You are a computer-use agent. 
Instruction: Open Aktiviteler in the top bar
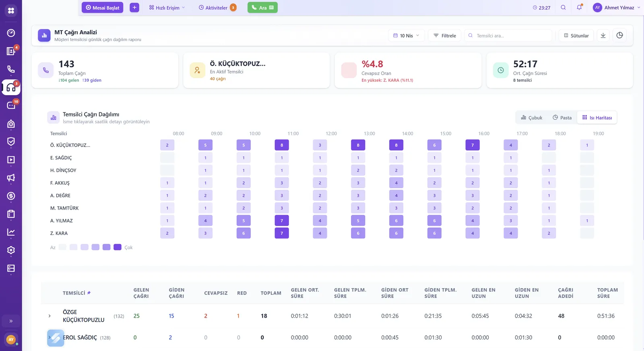(x=217, y=8)
